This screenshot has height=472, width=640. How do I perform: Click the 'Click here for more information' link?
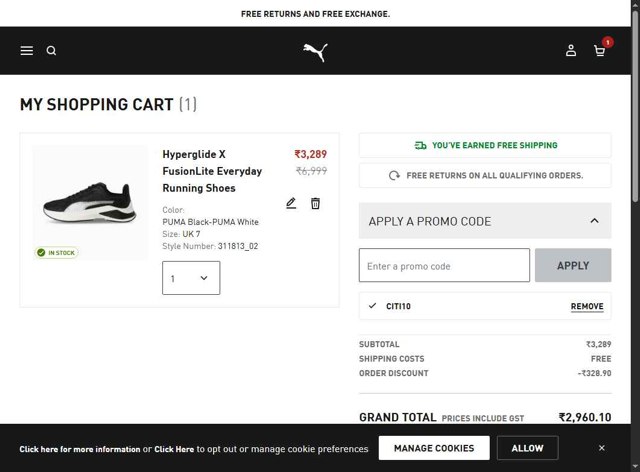[x=79, y=449]
